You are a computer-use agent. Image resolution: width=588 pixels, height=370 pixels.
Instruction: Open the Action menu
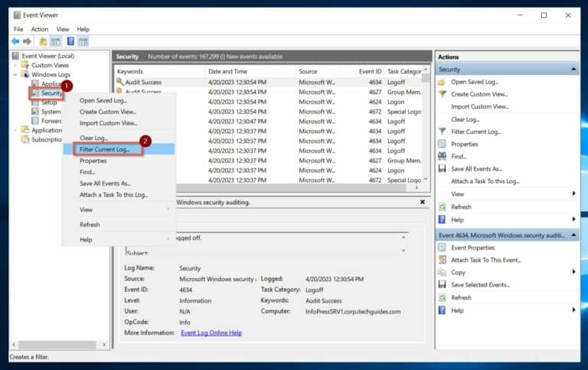tap(40, 29)
